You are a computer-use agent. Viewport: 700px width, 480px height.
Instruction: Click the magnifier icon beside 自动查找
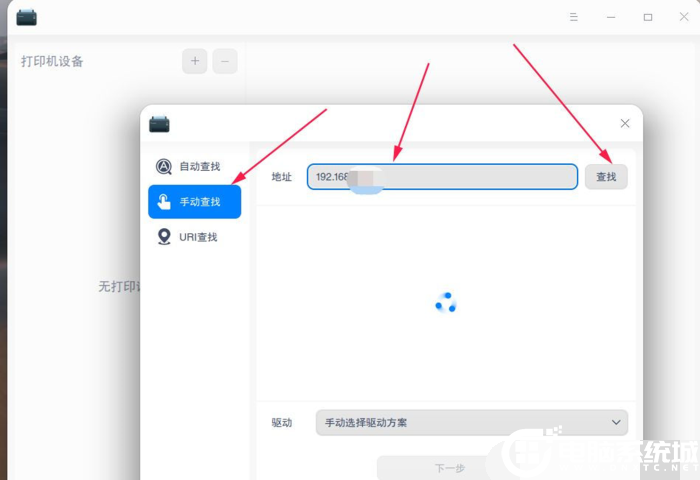(x=164, y=166)
